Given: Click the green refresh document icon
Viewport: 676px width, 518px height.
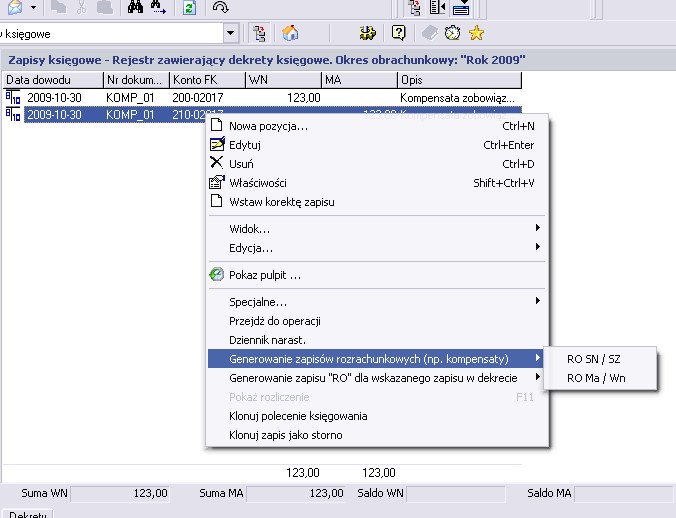Looking at the screenshot, I should (x=189, y=8).
